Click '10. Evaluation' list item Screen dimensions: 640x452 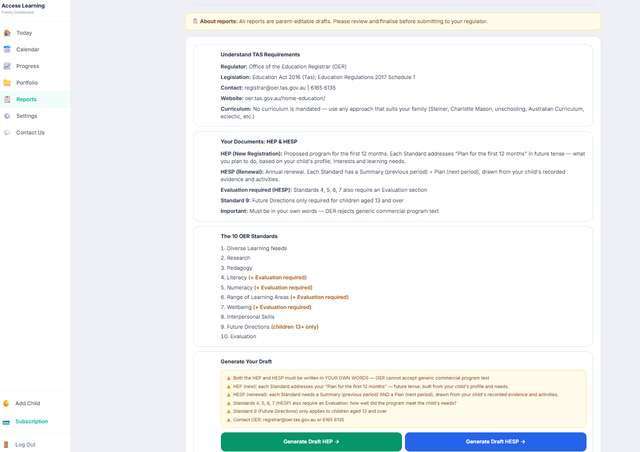coord(238,336)
